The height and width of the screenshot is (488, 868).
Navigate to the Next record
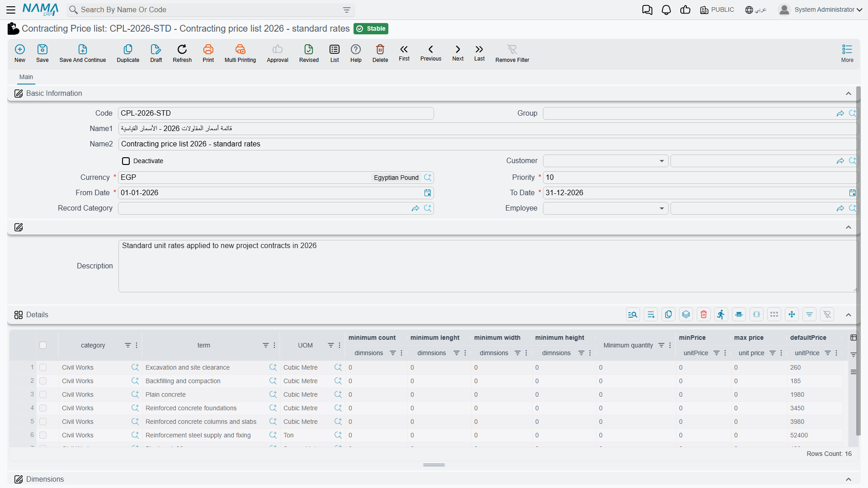point(458,52)
